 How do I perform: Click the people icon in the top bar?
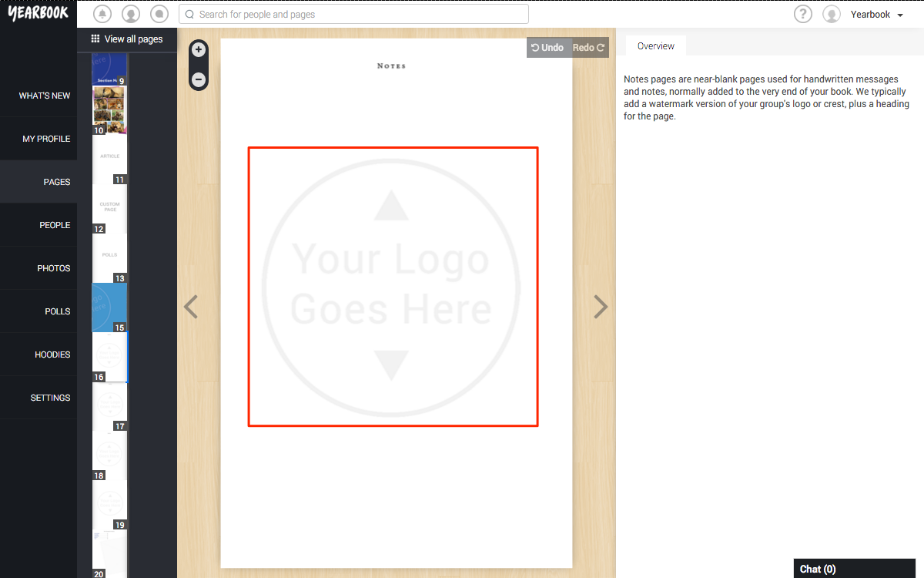point(130,13)
